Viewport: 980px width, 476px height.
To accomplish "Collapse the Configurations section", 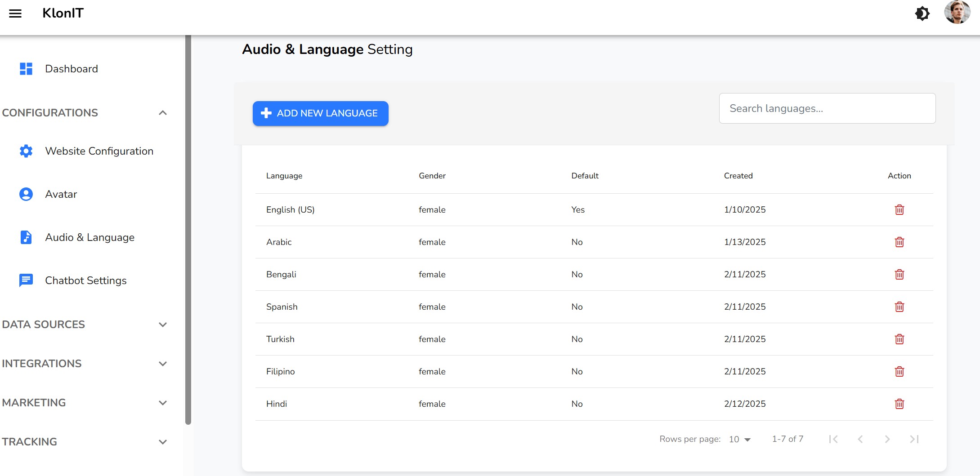I will point(163,113).
